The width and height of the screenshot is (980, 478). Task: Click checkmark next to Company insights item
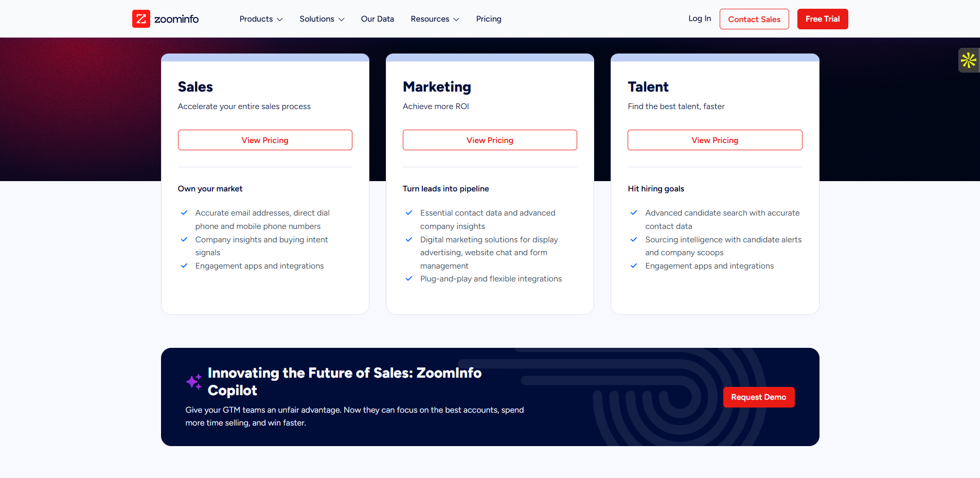(184, 240)
